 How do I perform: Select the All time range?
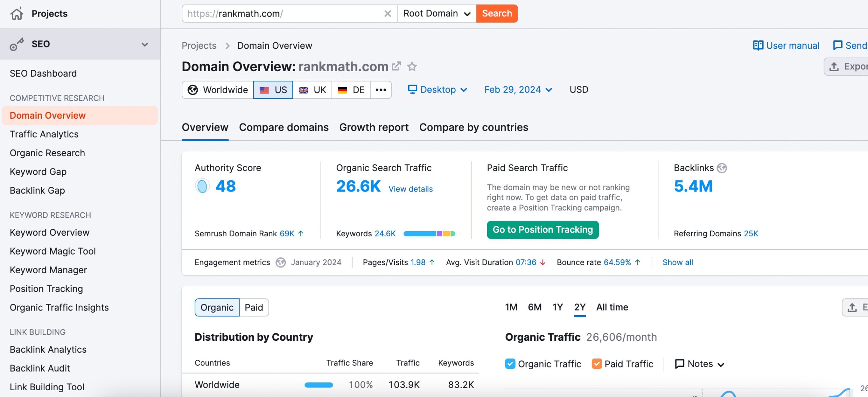coord(612,307)
